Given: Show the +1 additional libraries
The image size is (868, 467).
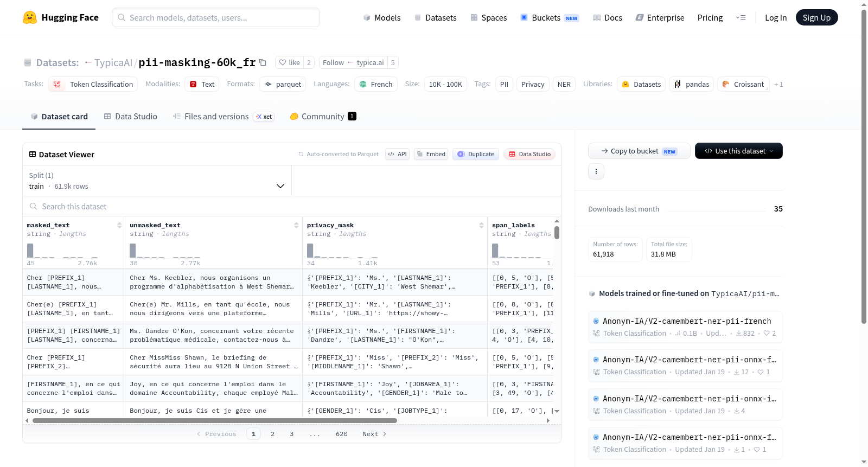Looking at the screenshot, I should coord(778,84).
